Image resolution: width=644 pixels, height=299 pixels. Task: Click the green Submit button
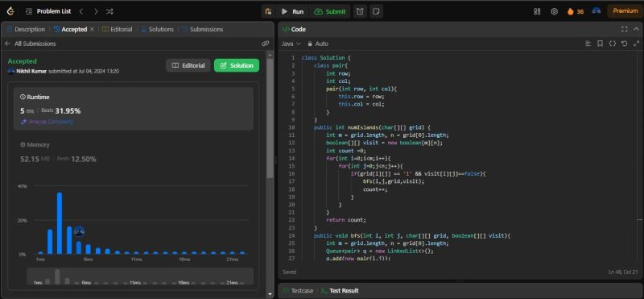coord(330,11)
